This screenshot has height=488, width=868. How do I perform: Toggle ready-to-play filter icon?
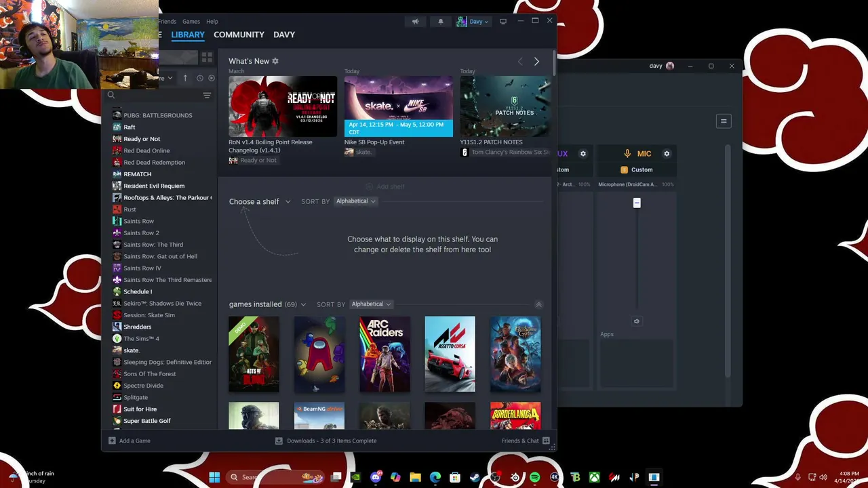click(x=212, y=78)
